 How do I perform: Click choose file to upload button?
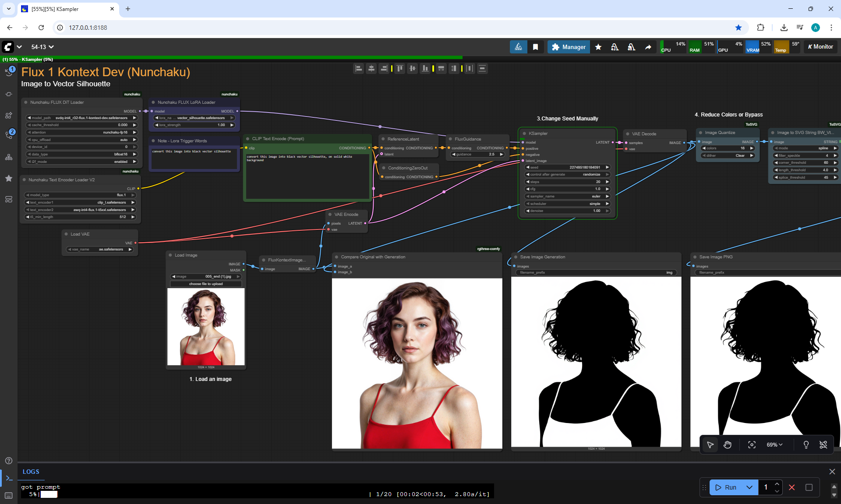coord(206,284)
